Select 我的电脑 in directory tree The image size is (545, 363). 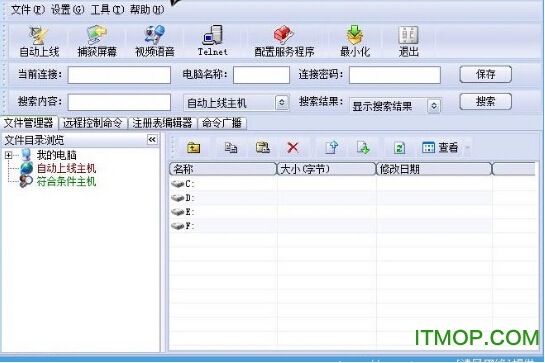pos(56,155)
